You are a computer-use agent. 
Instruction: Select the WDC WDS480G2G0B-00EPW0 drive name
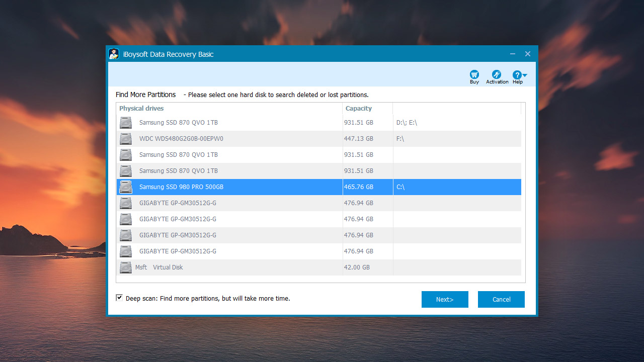click(181, 139)
